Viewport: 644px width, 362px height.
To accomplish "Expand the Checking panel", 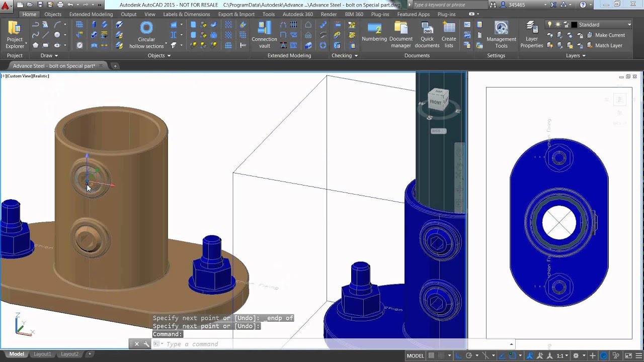I will click(345, 55).
